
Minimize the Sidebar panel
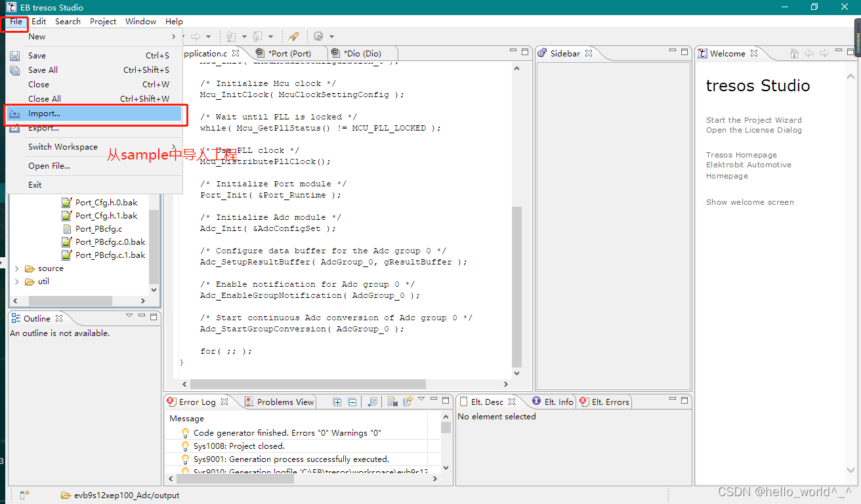click(673, 51)
